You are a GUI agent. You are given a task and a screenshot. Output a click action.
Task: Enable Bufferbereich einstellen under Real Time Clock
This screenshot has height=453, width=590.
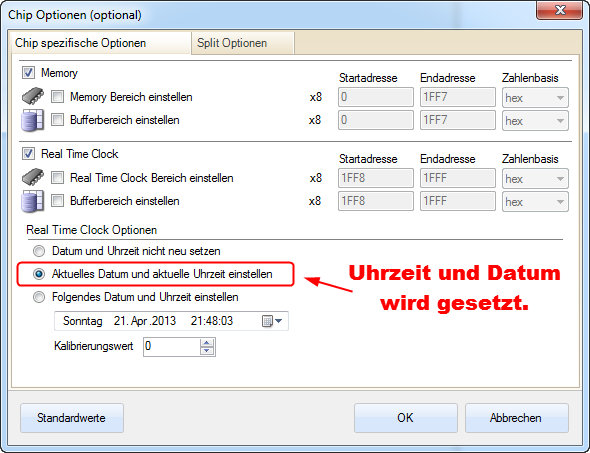[x=57, y=201]
